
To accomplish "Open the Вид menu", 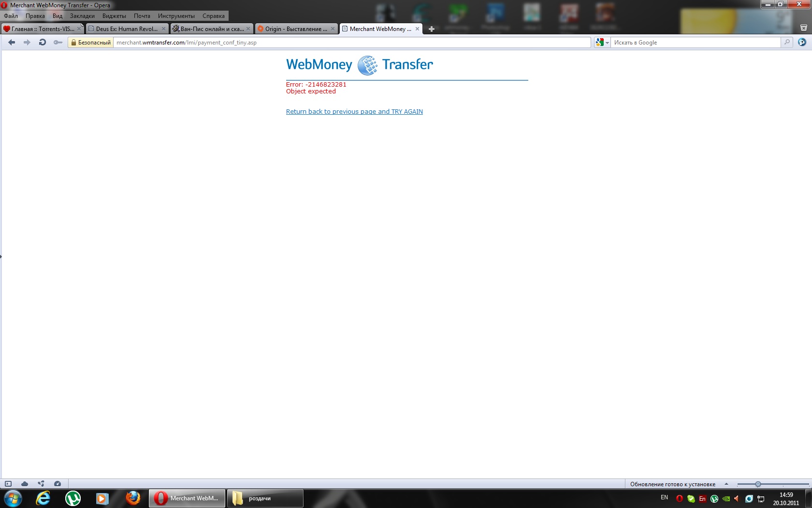I will [x=58, y=16].
